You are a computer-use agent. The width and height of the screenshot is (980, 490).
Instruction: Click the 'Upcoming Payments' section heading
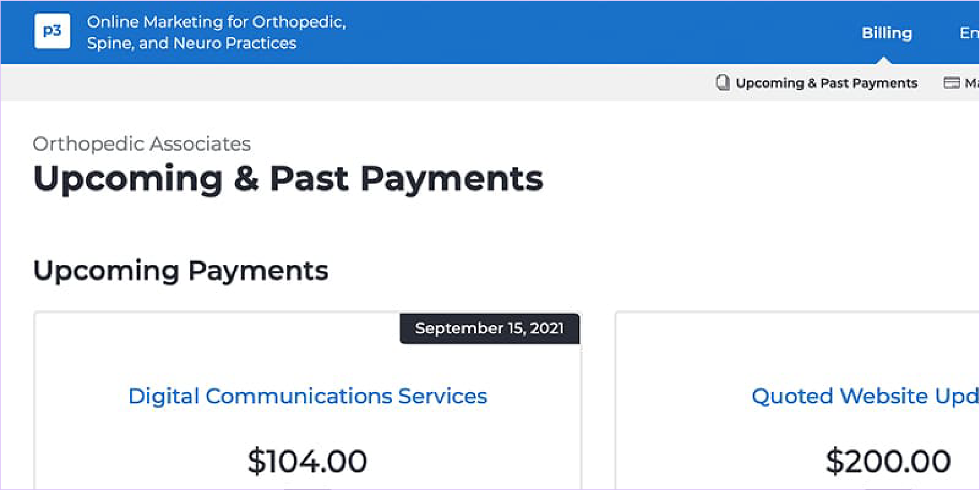(x=180, y=271)
